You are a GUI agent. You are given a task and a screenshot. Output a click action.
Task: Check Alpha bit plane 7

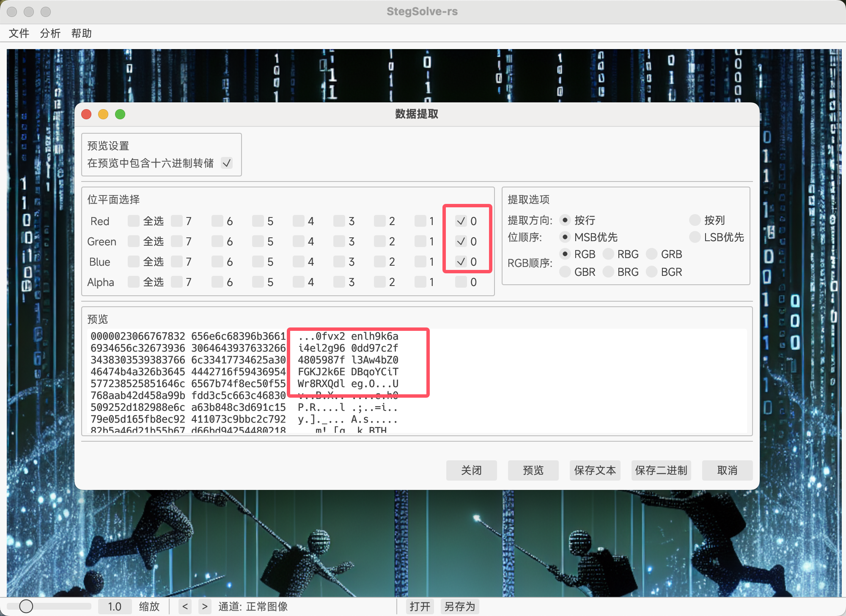(x=177, y=282)
